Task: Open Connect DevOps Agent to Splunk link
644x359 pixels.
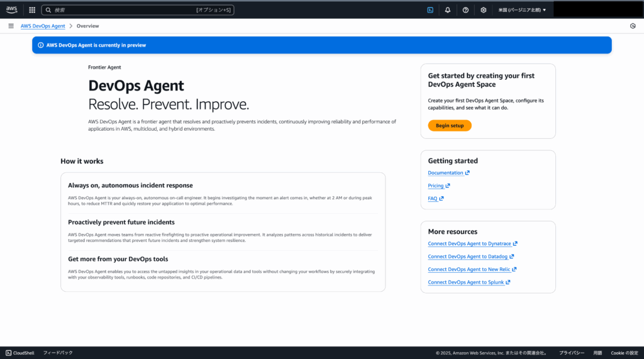Action: tap(466, 282)
